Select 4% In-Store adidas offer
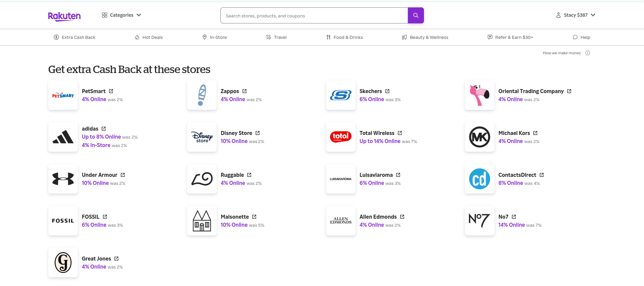 tap(96, 145)
